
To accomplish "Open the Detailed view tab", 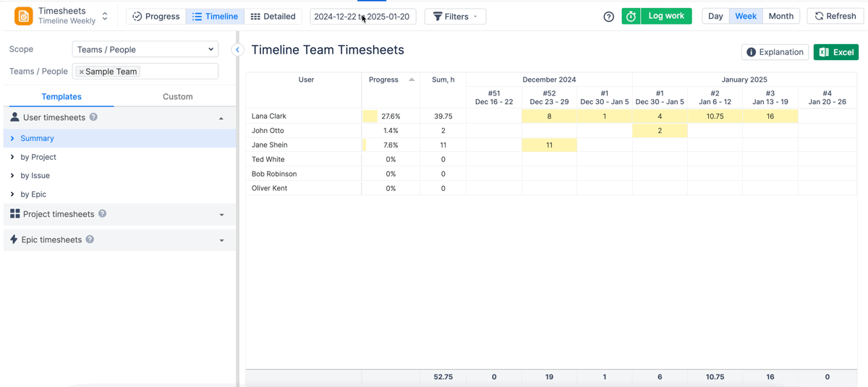I will 273,17.
